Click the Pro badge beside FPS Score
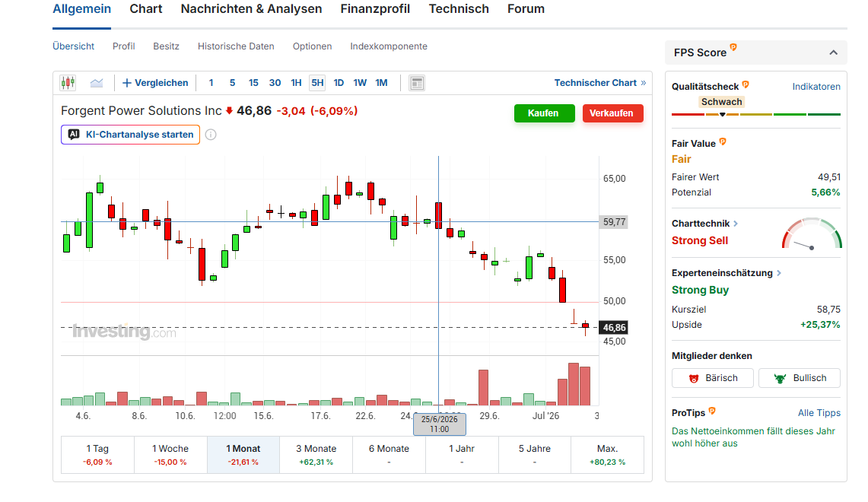 coord(733,48)
